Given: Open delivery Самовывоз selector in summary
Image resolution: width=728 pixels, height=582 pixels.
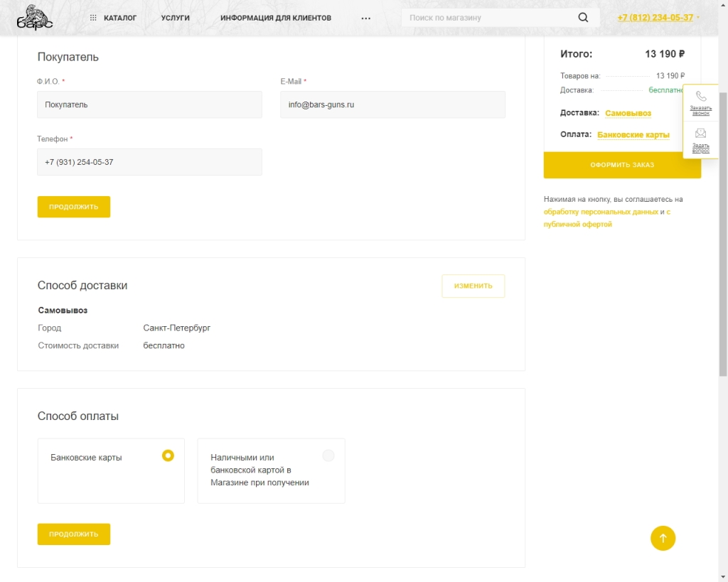Looking at the screenshot, I should (628, 113).
